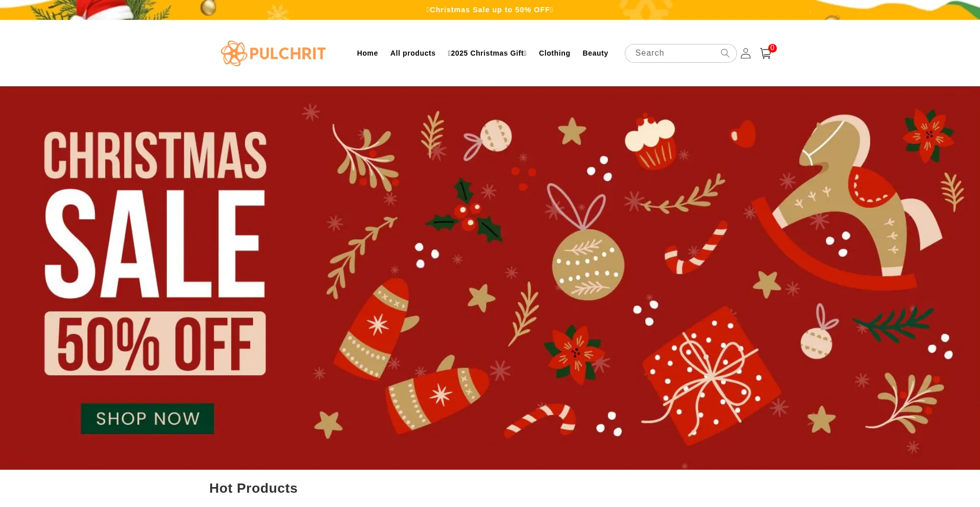Open the All products menu

(x=413, y=53)
